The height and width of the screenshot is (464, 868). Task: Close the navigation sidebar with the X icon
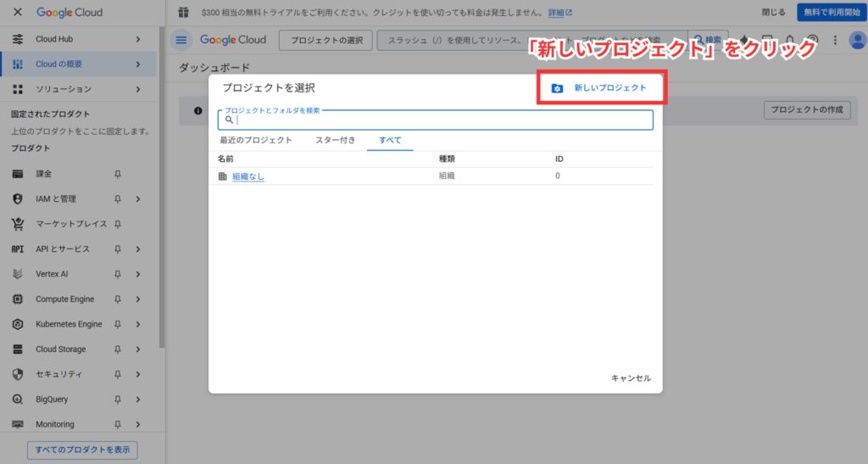click(x=18, y=12)
